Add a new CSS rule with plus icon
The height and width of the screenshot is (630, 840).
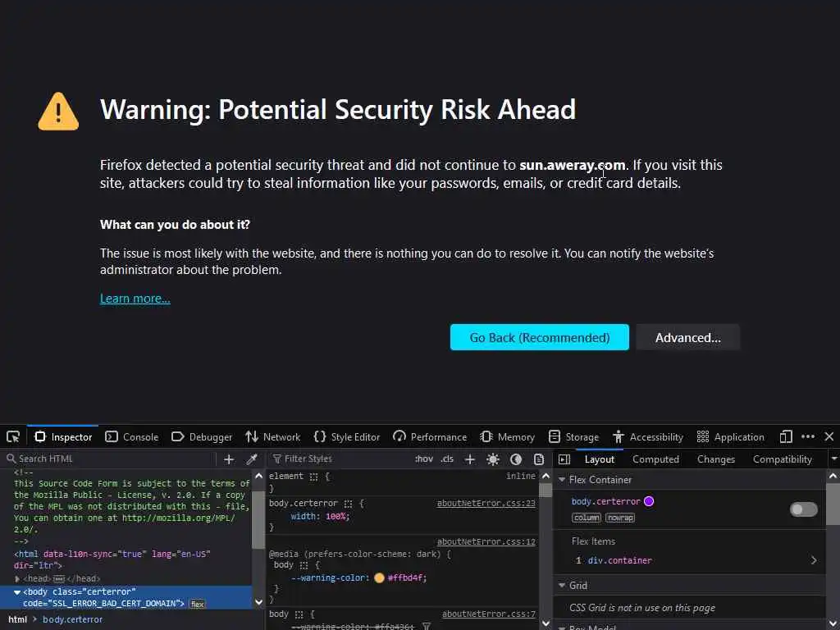[470, 459]
